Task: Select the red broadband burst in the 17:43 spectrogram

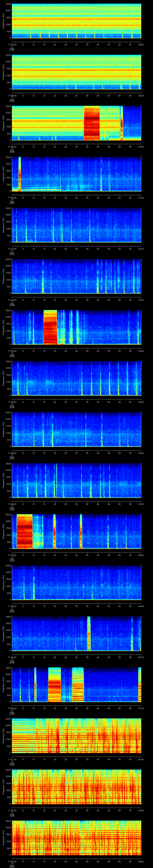Action: pos(51,327)
